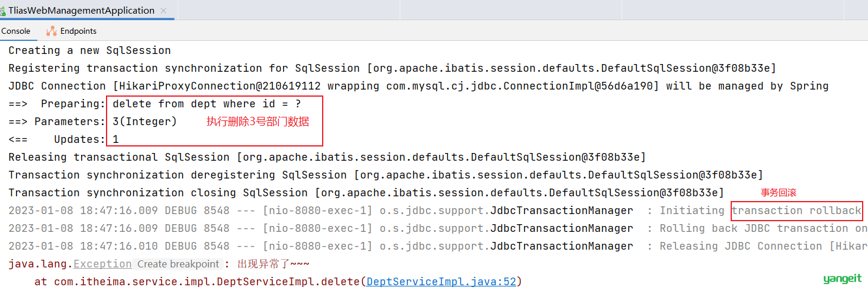Switch to the Console tab
The image size is (868, 290).
[x=15, y=31]
